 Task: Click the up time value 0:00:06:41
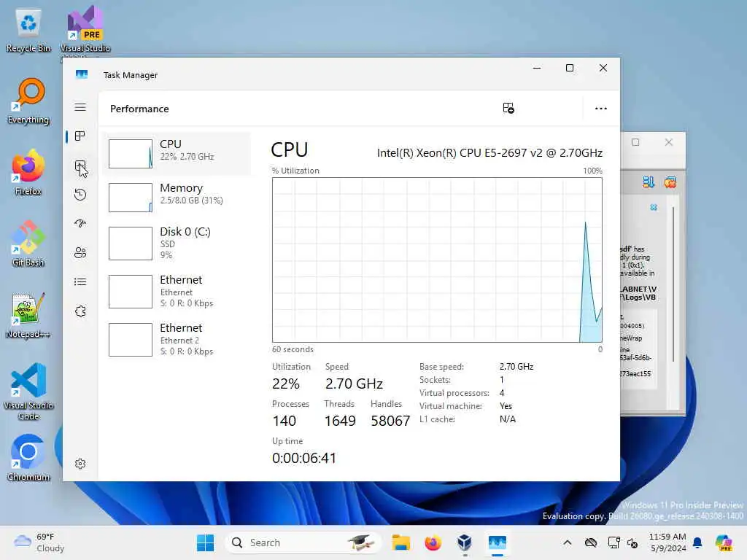pos(304,458)
